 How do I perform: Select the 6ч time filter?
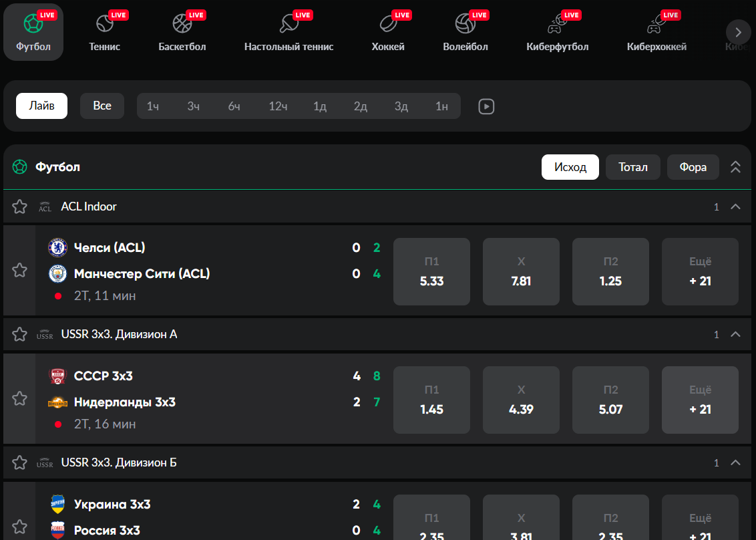(234, 106)
